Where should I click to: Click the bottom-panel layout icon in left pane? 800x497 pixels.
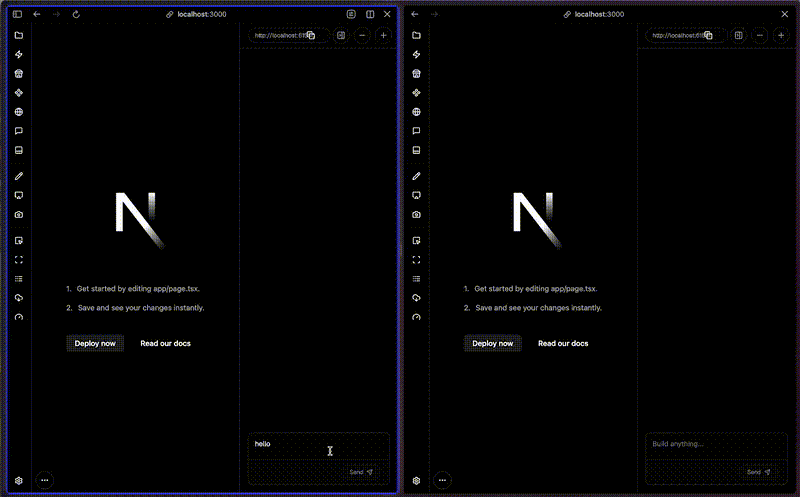[19, 150]
